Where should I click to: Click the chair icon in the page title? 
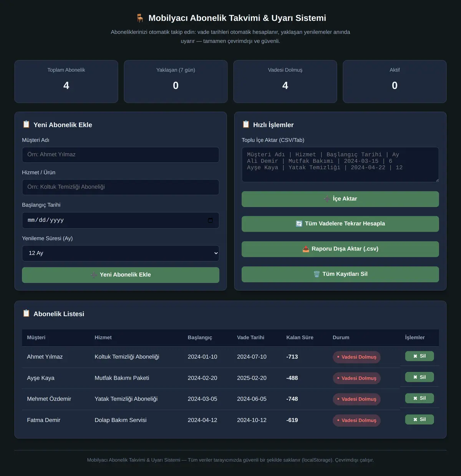pos(140,18)
